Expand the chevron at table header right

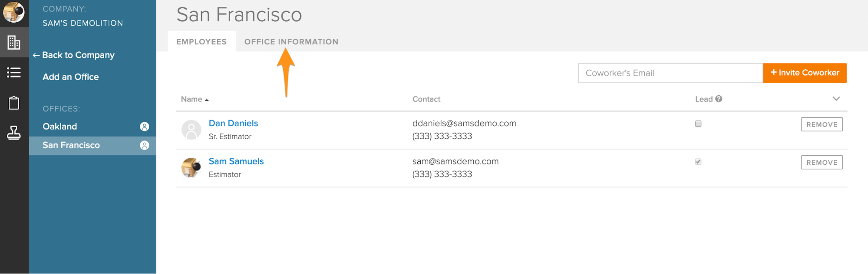tap(836, 99)
